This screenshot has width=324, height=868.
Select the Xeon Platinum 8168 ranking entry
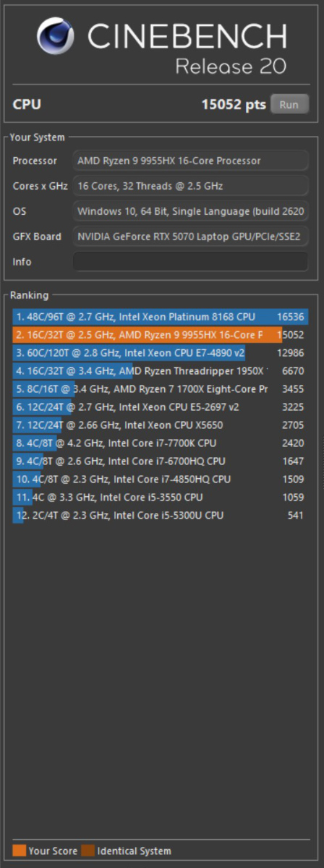161,317
